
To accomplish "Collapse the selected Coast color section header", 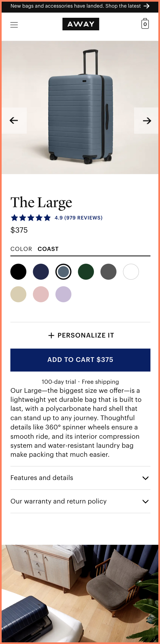I will coord(48,249).
